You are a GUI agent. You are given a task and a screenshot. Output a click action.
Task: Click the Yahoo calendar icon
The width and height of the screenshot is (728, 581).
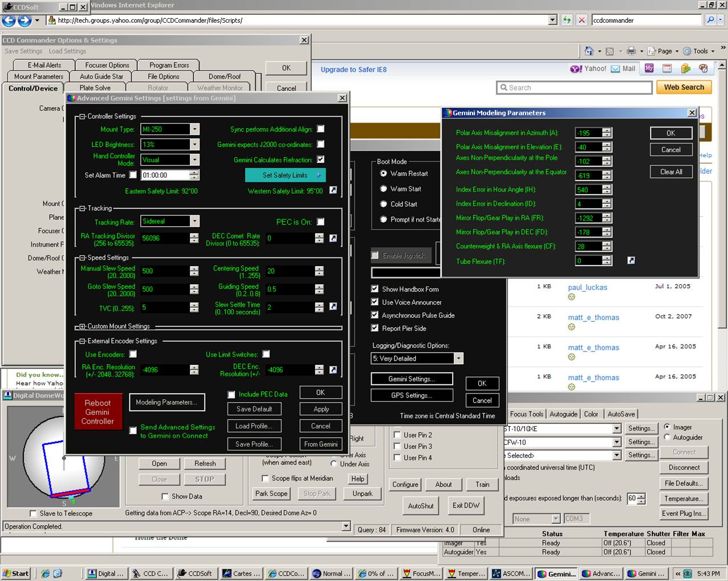667,68
